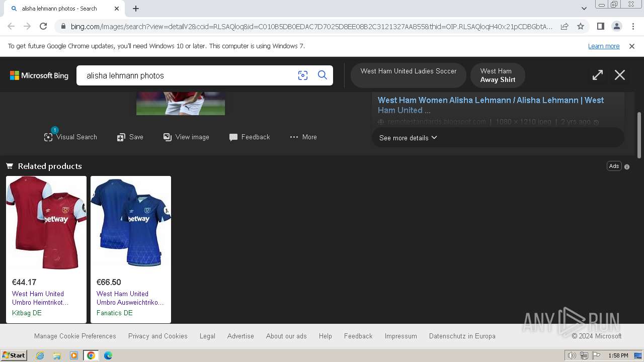Open the Windows Start menu
Image resolution: width=644 pixels, height=362 pixels.
(x=14, y=355)
